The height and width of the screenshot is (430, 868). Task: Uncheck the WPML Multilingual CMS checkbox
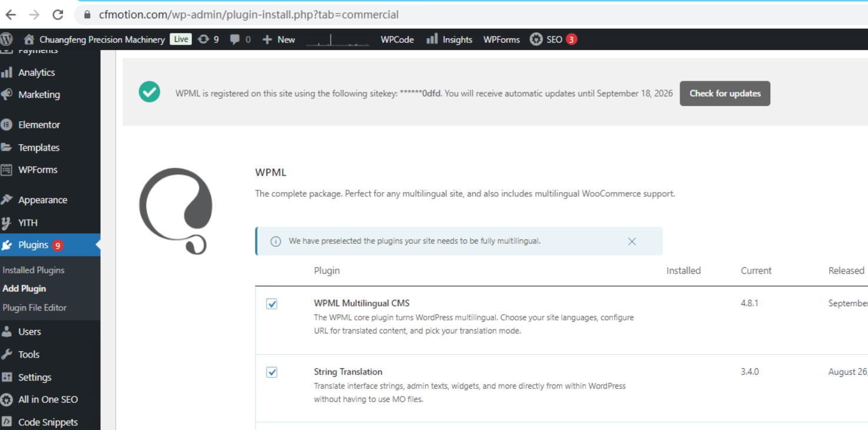point(271,304)
